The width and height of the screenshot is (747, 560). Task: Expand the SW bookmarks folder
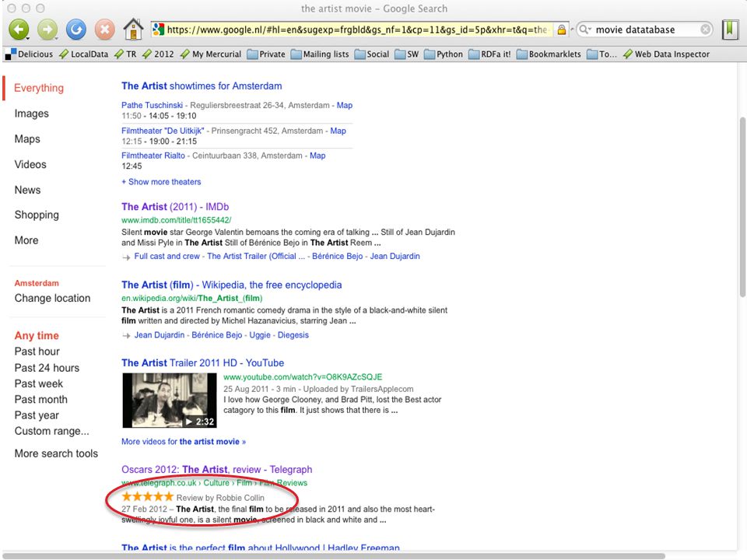tap(407, 54)
